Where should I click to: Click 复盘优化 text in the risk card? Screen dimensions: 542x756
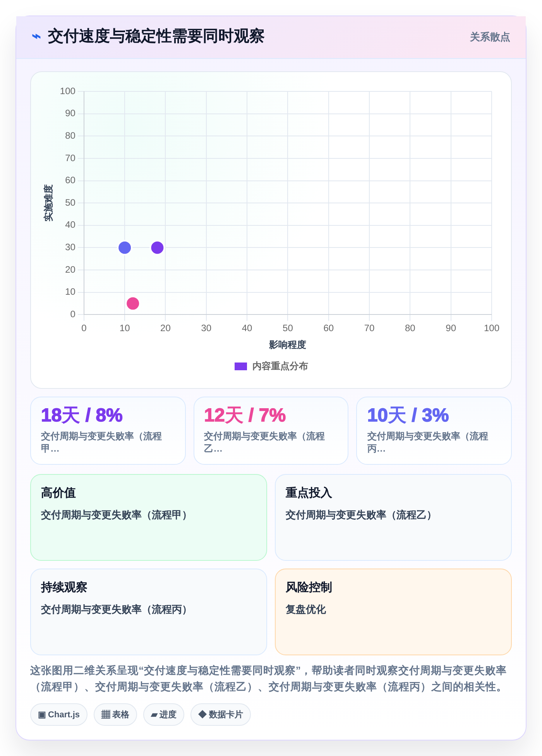(x=306, y=610)
